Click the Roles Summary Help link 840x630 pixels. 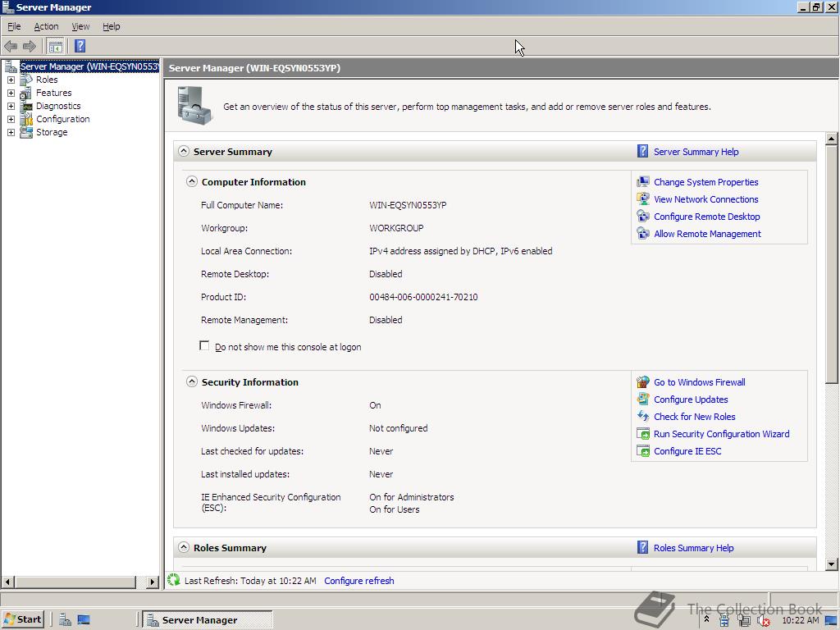(x=693, y=547)
